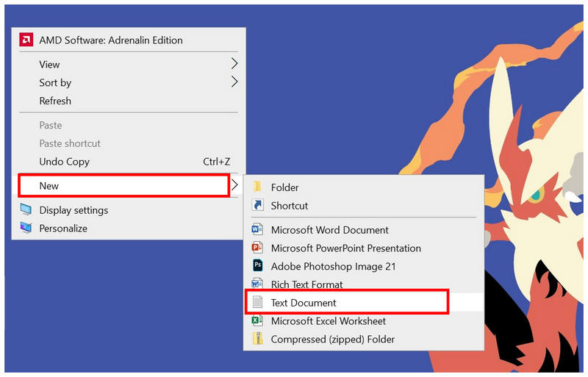
Task: Click the Word Document icon
Action: (257, 230)
